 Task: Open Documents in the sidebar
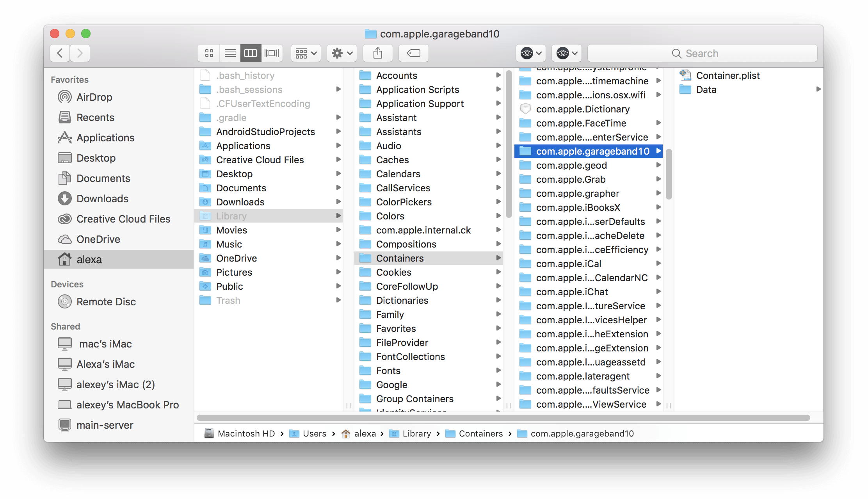[119, 178]
